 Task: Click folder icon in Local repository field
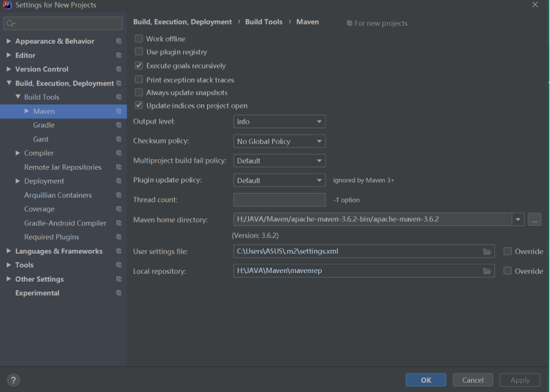coord(487,271)
